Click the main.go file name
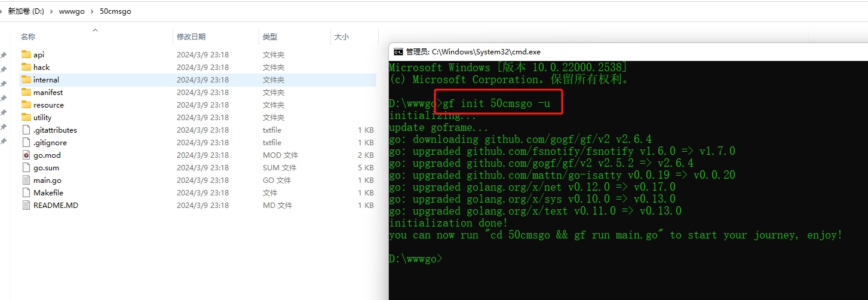 [x=47, y=180]
